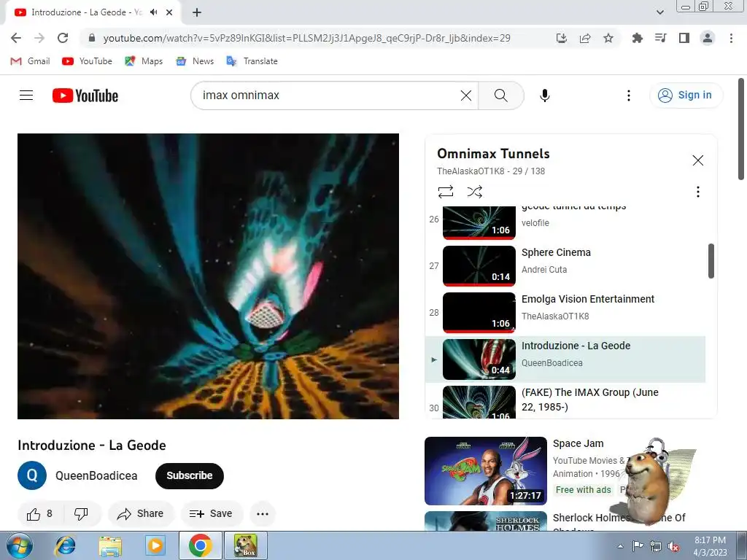Open News bookmark
The height and width of the screenshot is (560, 747).
[195, 61]
